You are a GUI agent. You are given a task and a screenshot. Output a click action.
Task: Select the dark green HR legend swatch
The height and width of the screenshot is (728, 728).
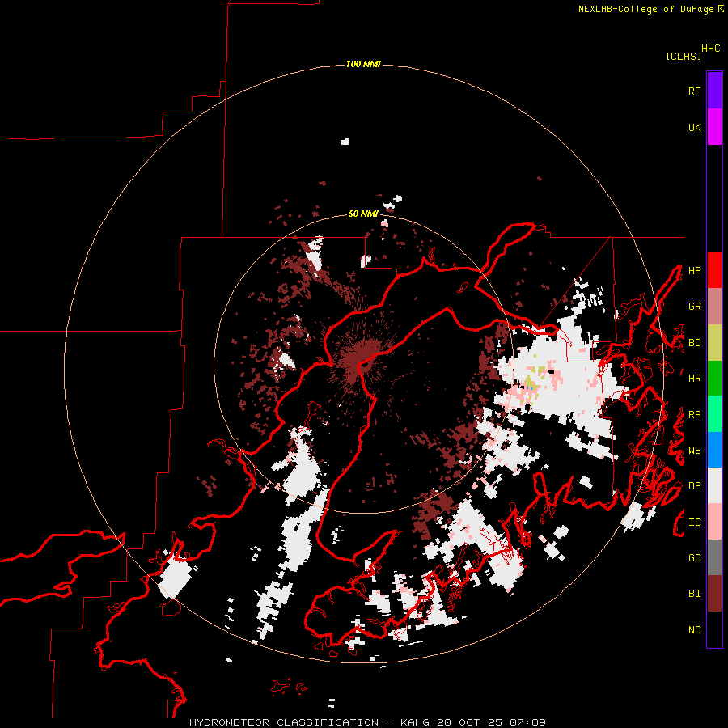tap(714, 378)
